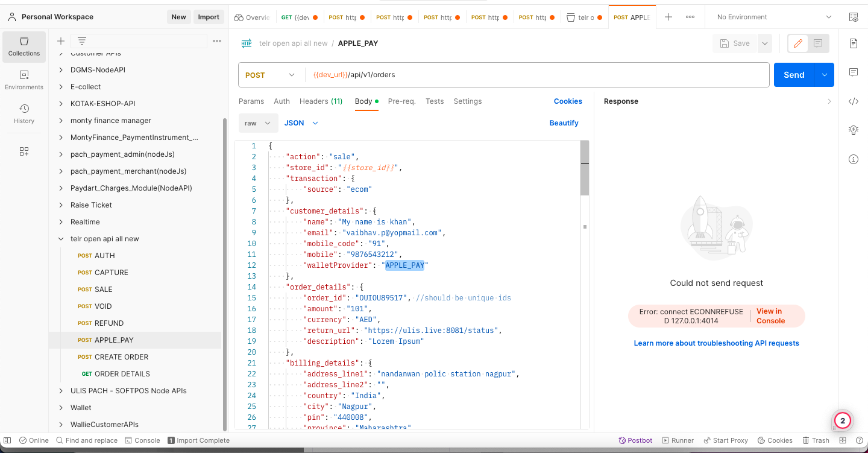
Task: Open the Documentation icon in the right sidebar
Action: 854,43
